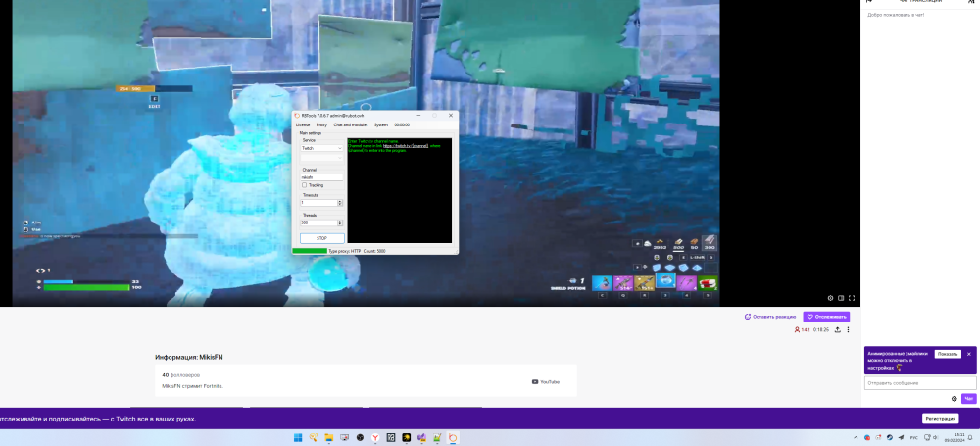This screenshot has height=446, width=980.
Task: Open chat settings gear icon
Action: 954,399
